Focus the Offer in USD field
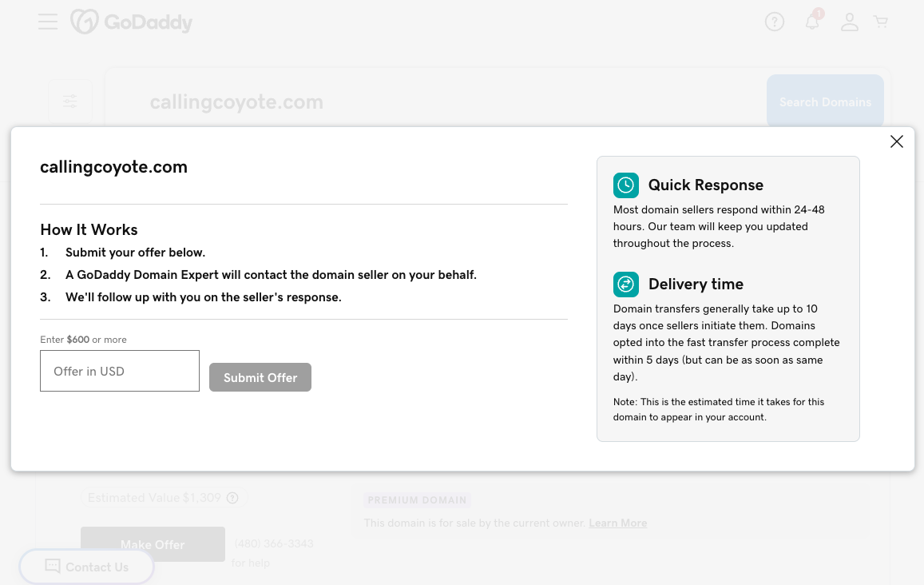Image resolution: width=924 pixels, height=585 pixels. pos(120,371)
